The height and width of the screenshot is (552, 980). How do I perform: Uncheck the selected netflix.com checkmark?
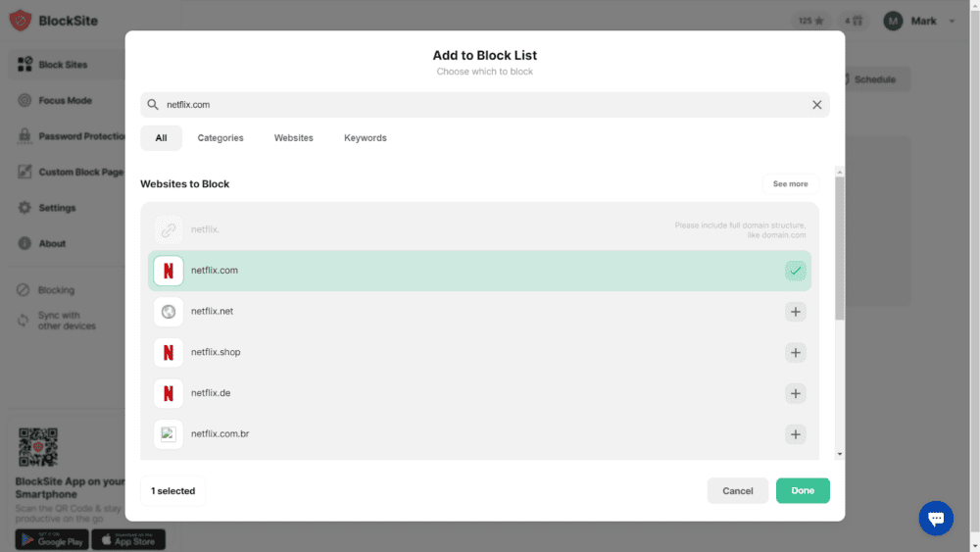795,271
